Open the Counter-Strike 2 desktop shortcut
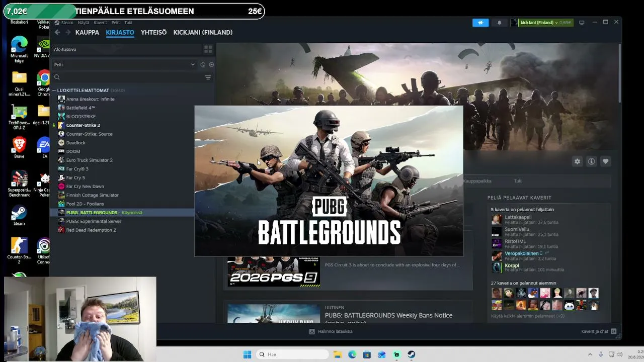Viewport: 644px width, 362px height. pos(19,251)
